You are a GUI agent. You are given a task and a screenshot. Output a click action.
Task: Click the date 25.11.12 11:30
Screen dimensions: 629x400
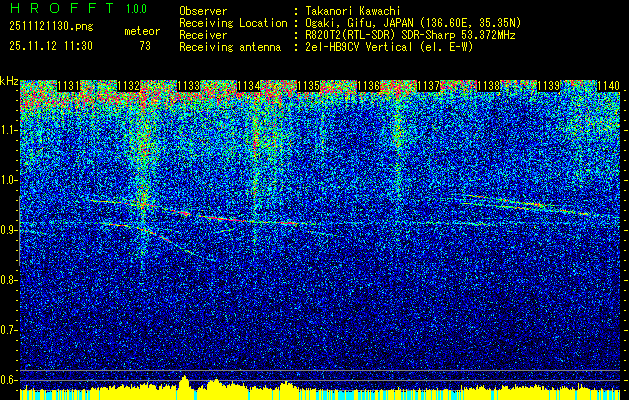51,46
